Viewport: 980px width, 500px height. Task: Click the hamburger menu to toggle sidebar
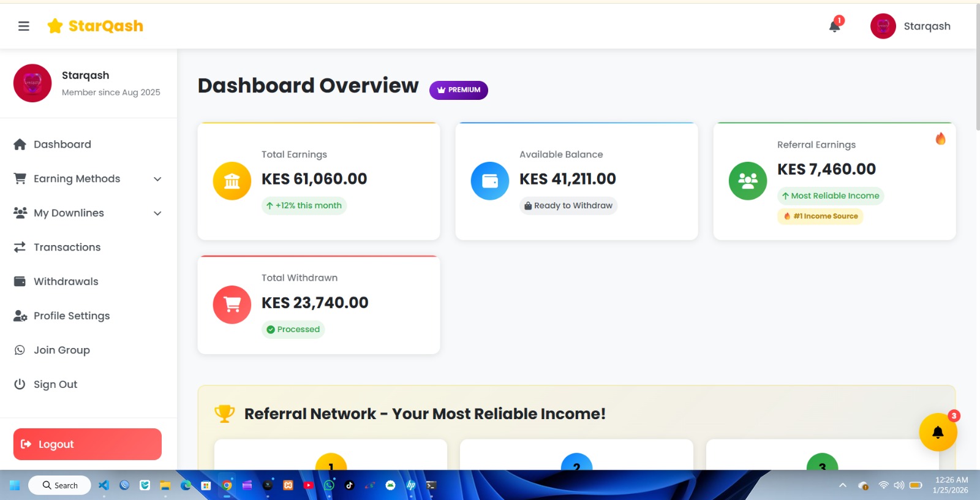click(x=23, y=26)
